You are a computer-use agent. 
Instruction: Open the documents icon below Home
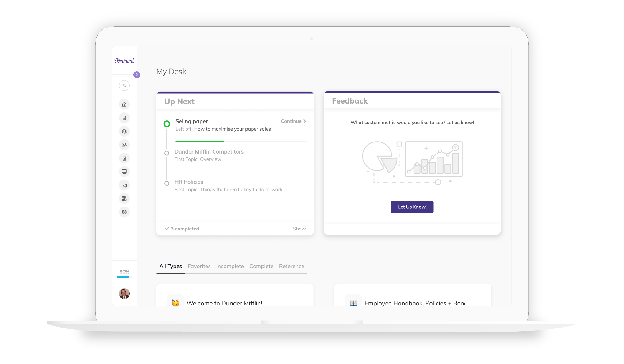124,118
